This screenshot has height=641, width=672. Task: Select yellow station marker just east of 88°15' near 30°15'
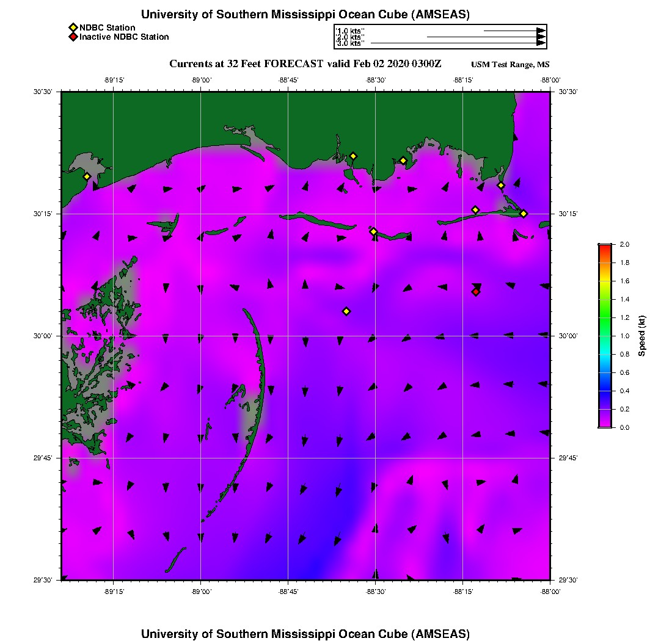pos(475,210)
